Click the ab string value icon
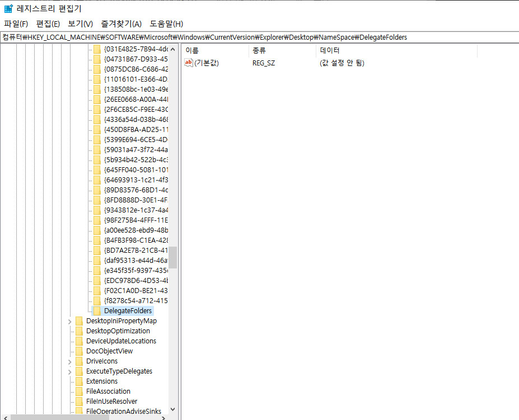 tap(188, 63)
